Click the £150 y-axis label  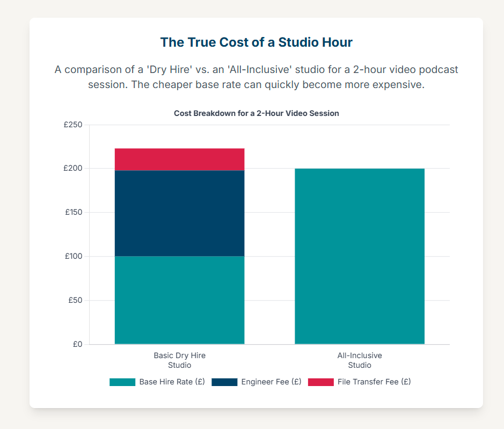click(x=74, y=212)
